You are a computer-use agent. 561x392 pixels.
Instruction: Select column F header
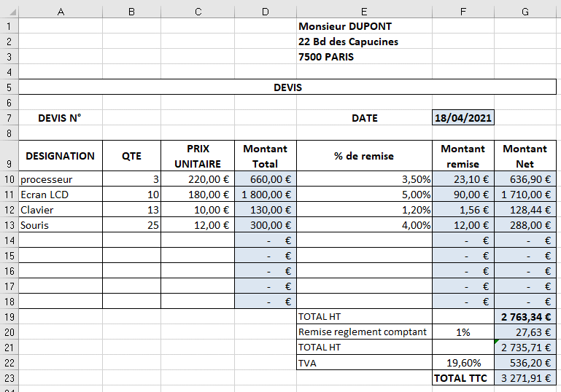463,10
